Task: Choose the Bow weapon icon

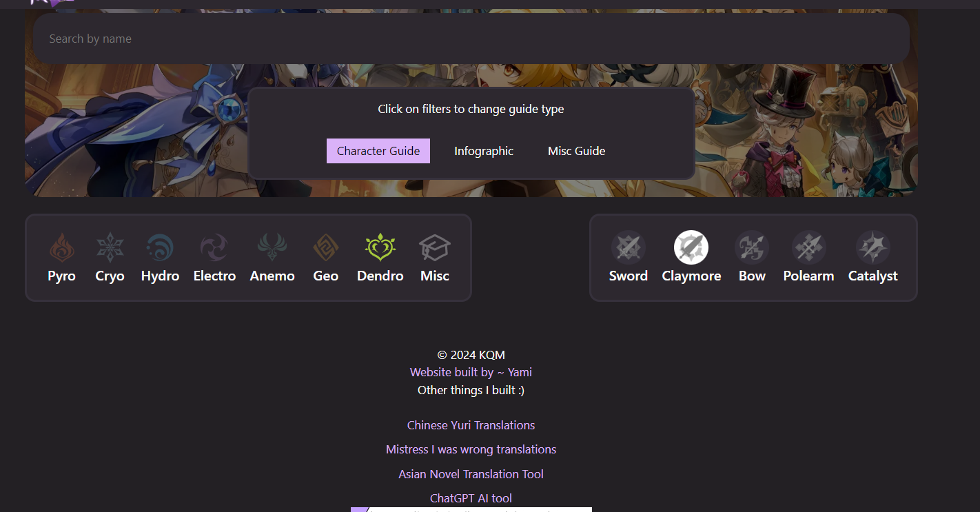Action: coord(752,247)
